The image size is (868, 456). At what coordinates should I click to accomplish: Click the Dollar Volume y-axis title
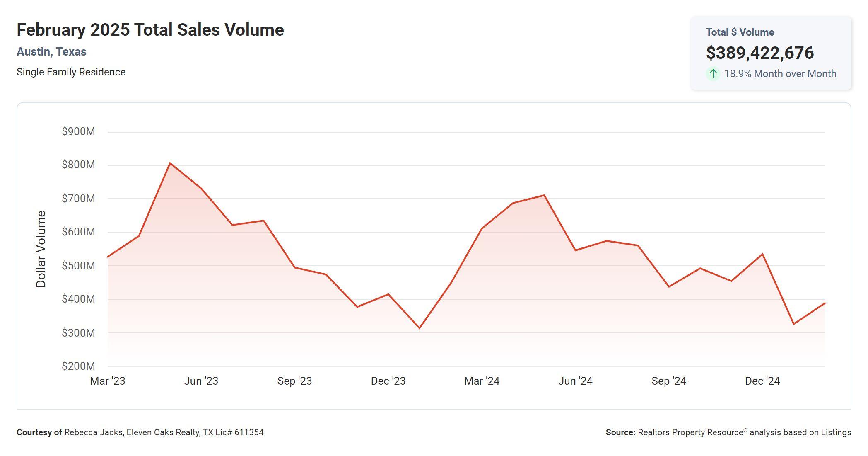(x=41, y=249)
